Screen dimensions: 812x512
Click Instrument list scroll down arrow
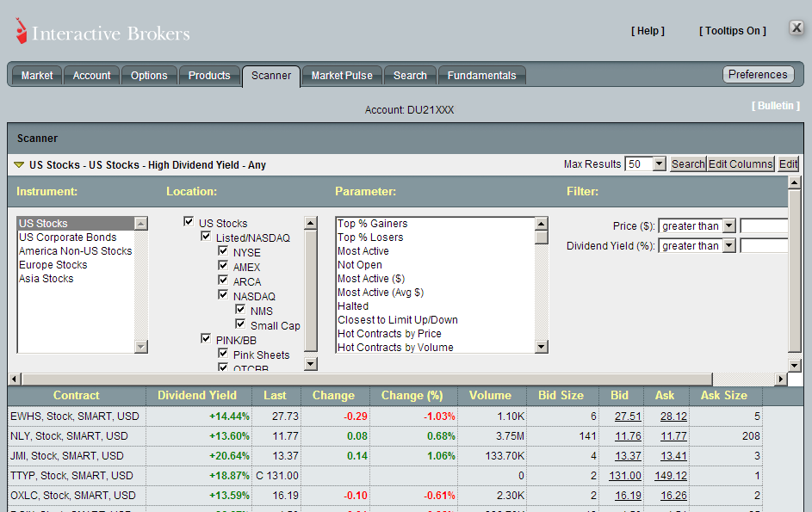(x=141, y=346)
